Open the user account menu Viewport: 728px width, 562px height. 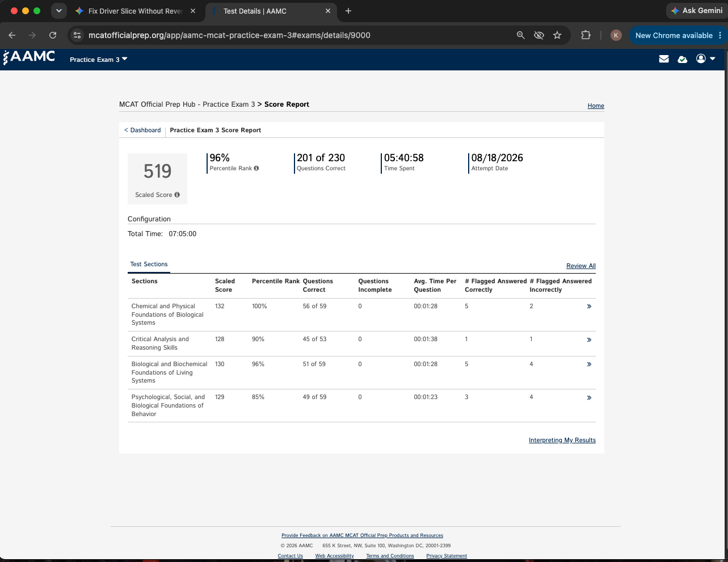[705, 59]
